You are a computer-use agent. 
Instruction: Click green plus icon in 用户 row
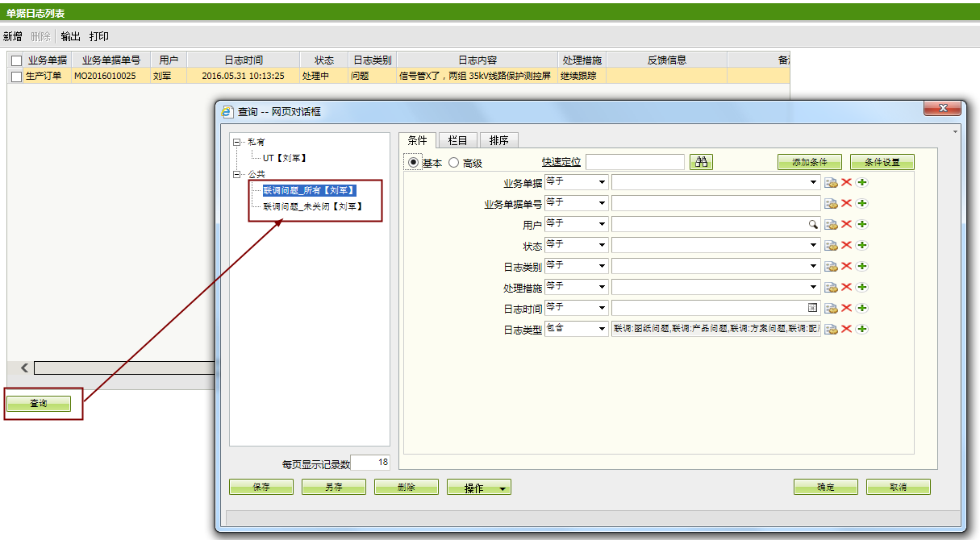pos(861,224)
